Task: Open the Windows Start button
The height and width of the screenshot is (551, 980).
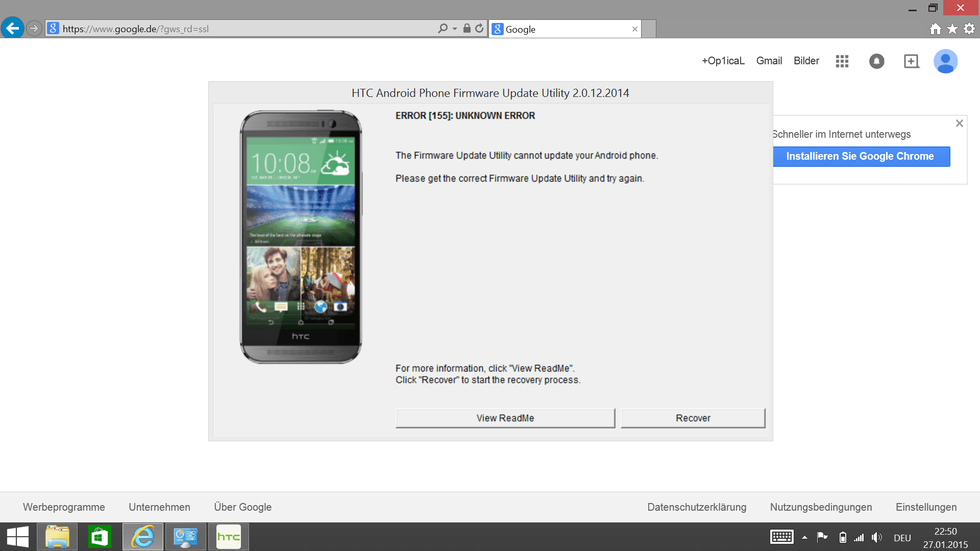Action: coord(18,537)
